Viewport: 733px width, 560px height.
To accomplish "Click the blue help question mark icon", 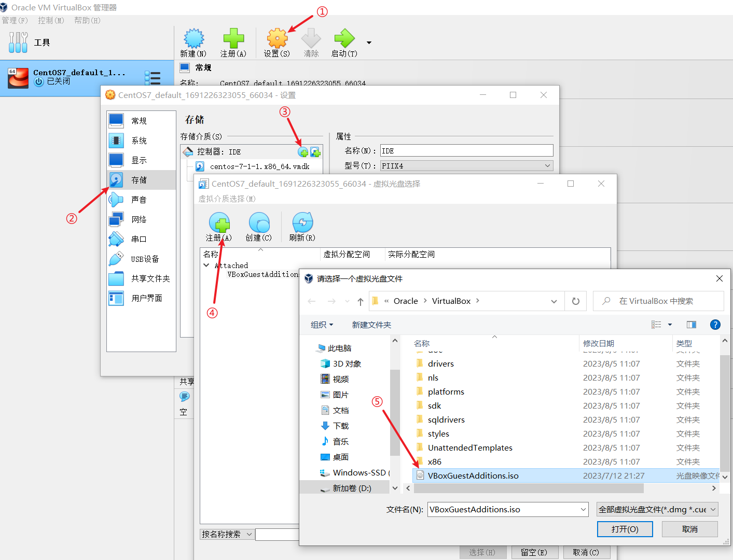I will (715, 325).
